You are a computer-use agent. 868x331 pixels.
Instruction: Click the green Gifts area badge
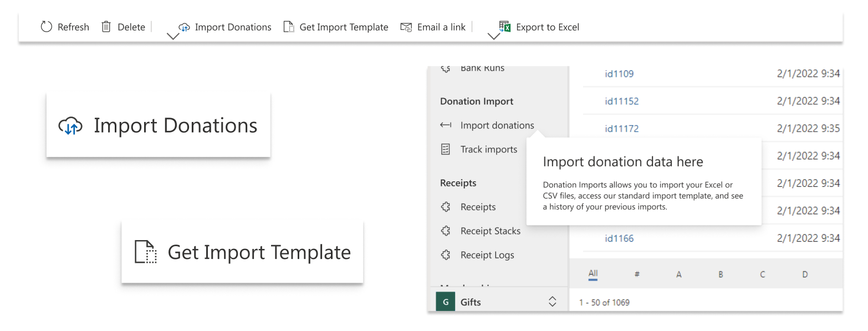[445, 302]
